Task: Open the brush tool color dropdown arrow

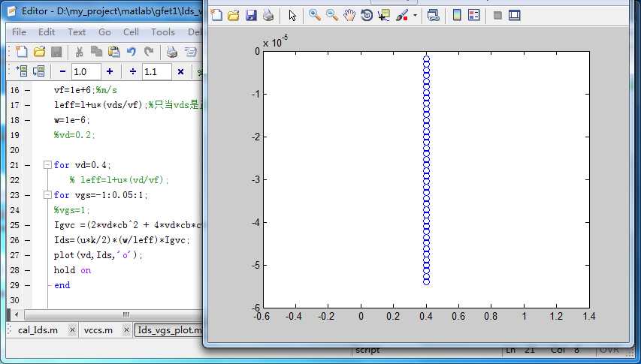Action: pos(416,15)
